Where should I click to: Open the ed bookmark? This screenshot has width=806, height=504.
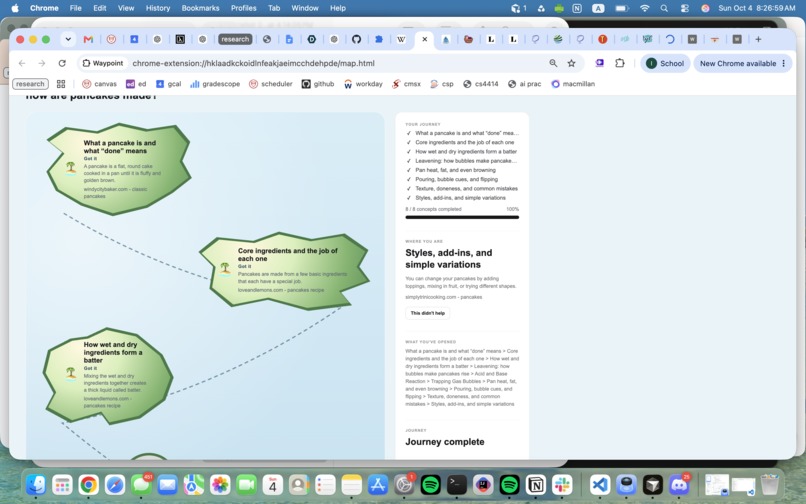click(x=136, y=84)
